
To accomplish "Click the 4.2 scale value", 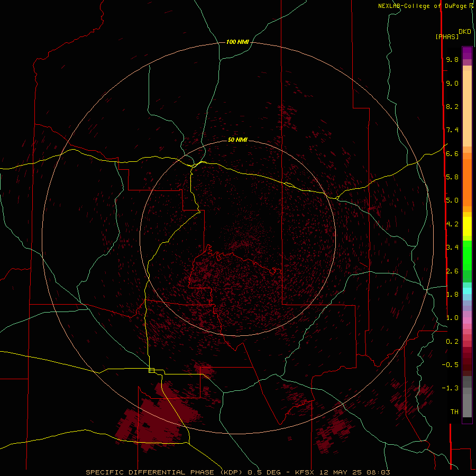I will (452, 224).
